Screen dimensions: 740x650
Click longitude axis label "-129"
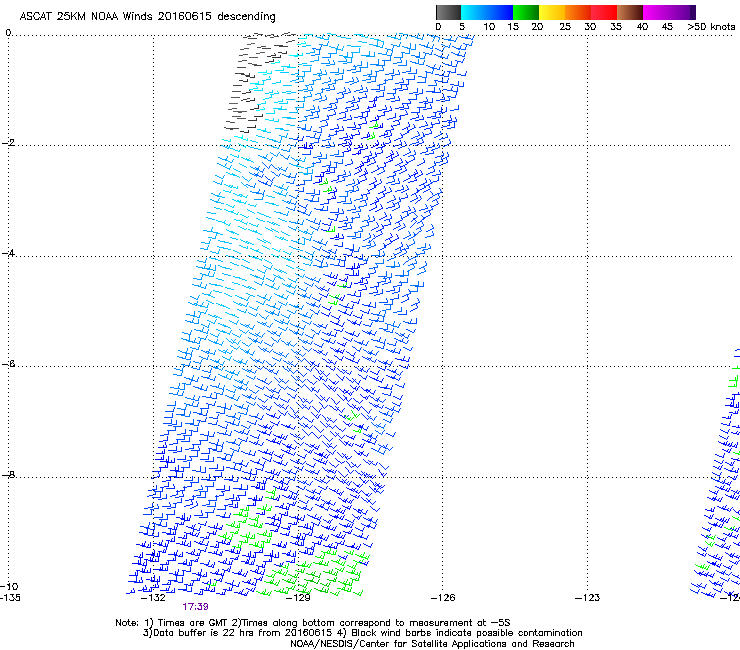pyautogui.click(x=298, y=598)
